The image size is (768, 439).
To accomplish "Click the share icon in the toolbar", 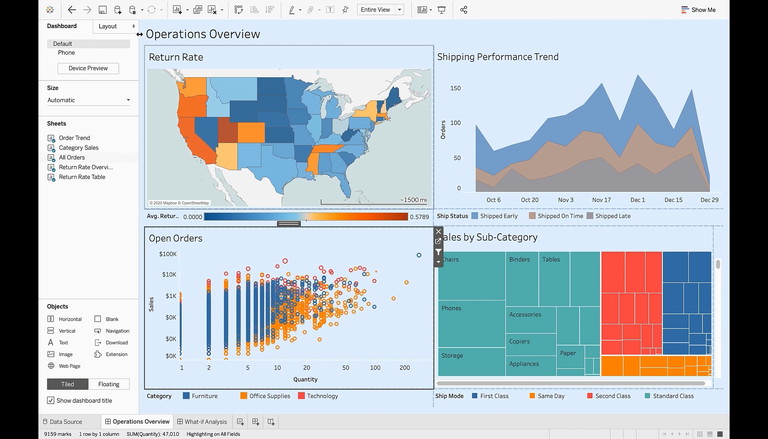I will [463, 10].
